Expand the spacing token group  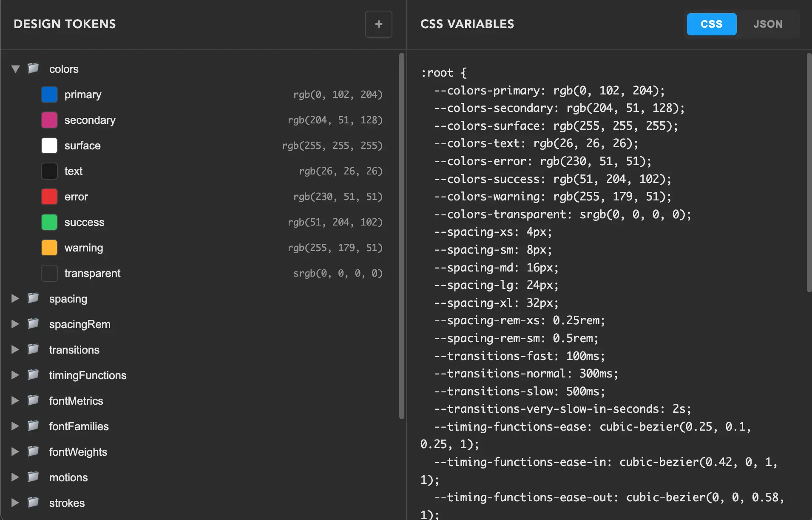(x=15, y=298)
